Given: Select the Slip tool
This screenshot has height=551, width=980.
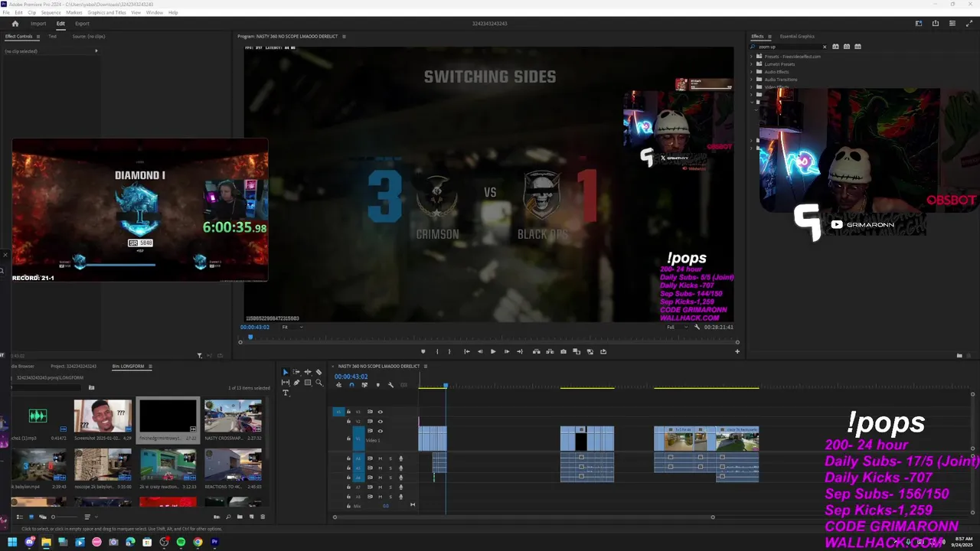Looking at the screenshot, I should click(285, 383).
